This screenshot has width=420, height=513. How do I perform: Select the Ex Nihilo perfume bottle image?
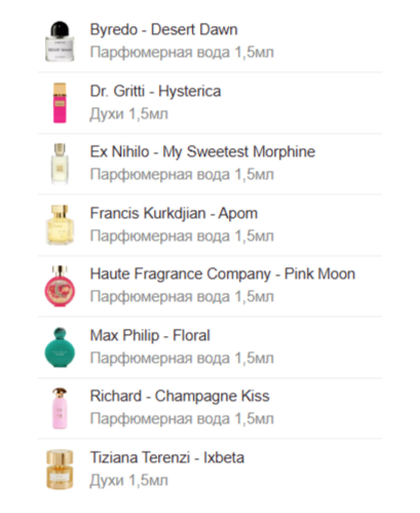(60, 163)
